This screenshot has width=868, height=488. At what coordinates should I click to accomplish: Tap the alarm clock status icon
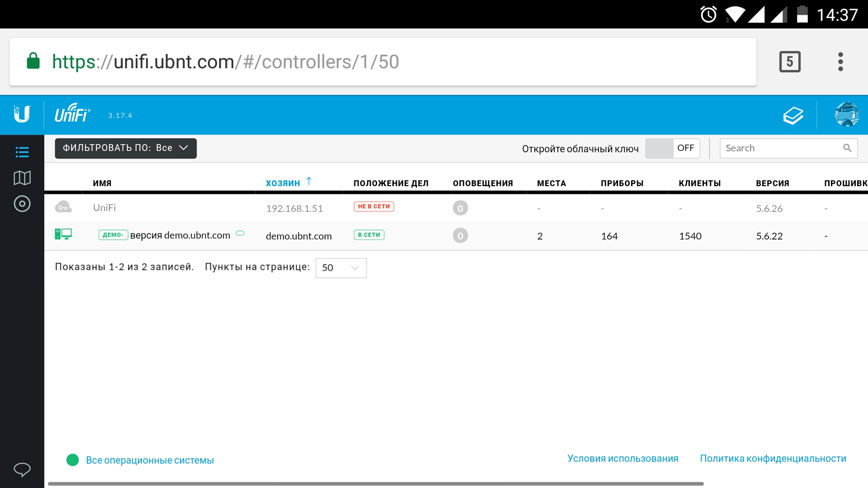pyautogui.click(x=708, y=14)
